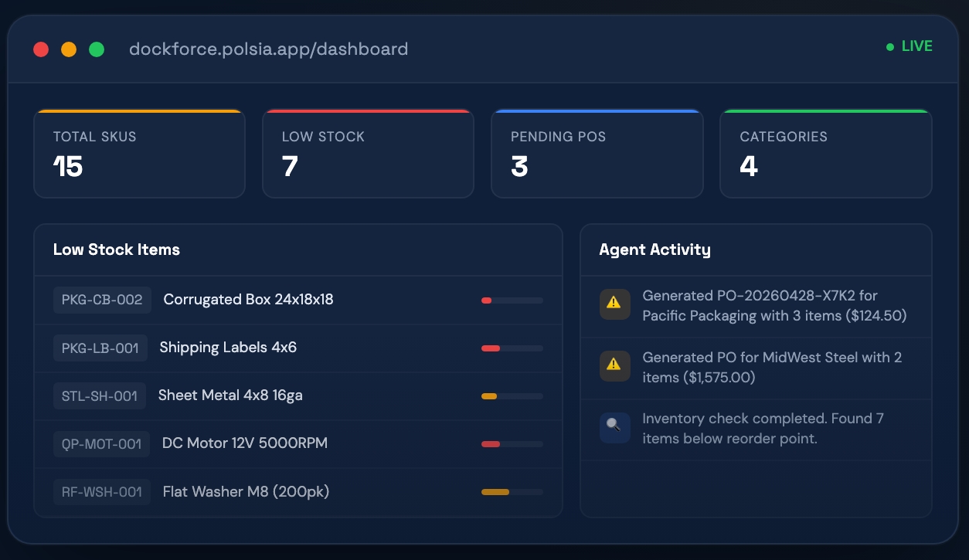Click the stock bar for Flat Washer M8

coord(512,492)
